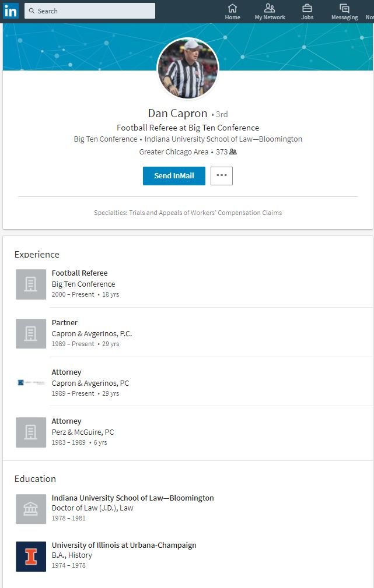Click Big Ten Conference company placeholder icon
This screenshot has width=374, height=588.
(31, 284)
